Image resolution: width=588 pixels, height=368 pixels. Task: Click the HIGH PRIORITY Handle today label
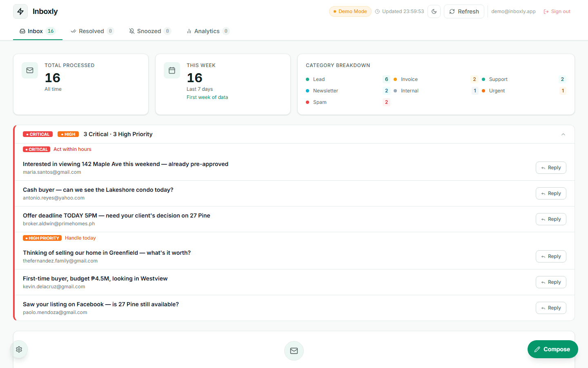pos(59,238)
